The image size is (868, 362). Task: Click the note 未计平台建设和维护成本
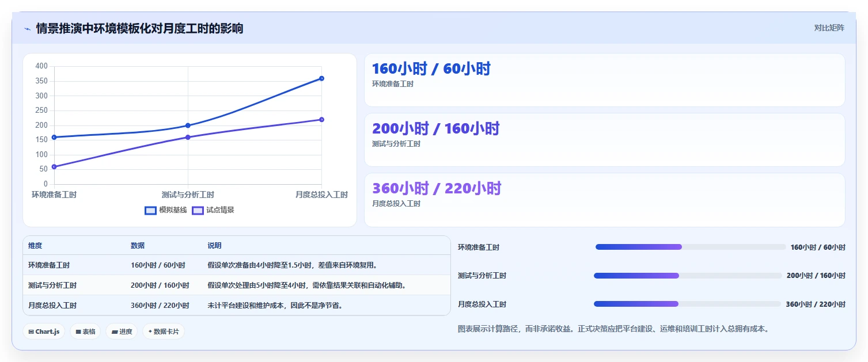[275, 306]
